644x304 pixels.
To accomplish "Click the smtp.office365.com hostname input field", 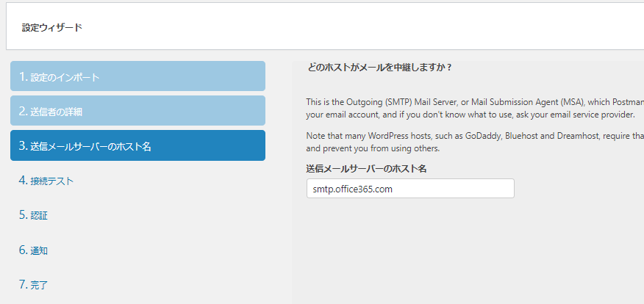I will 409,189.
